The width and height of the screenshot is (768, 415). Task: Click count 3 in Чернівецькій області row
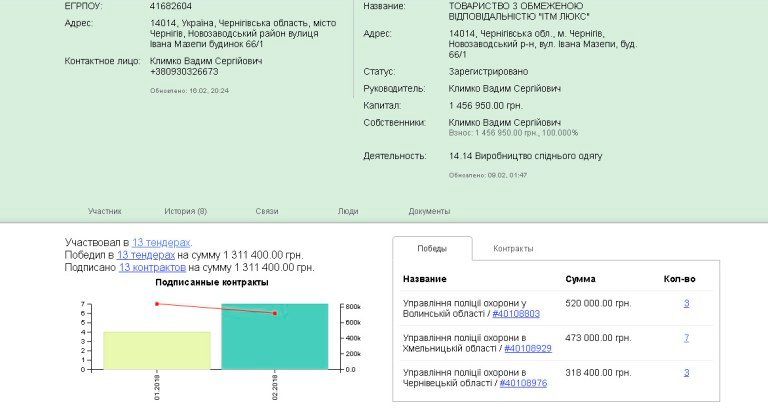(x=686, y=373)
